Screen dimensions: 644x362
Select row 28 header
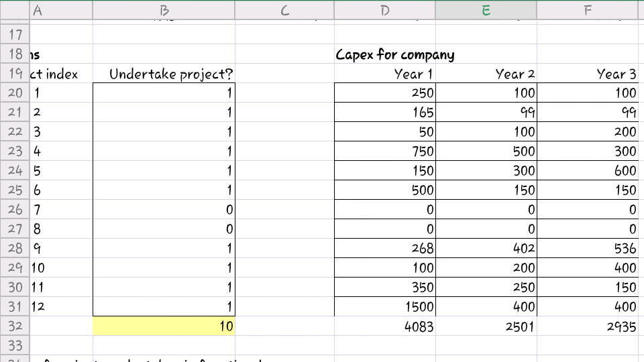[x=15, y=248]
